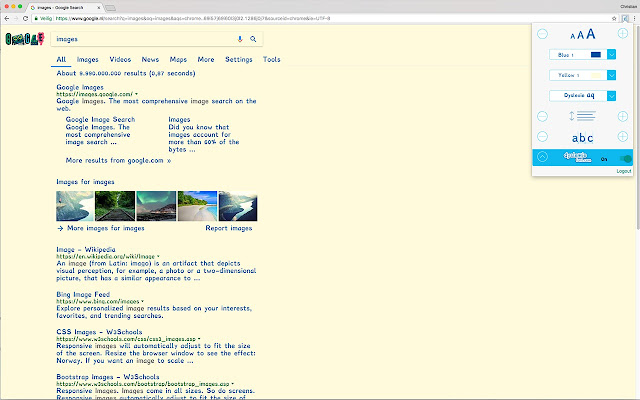Click the Report images link

229,228
